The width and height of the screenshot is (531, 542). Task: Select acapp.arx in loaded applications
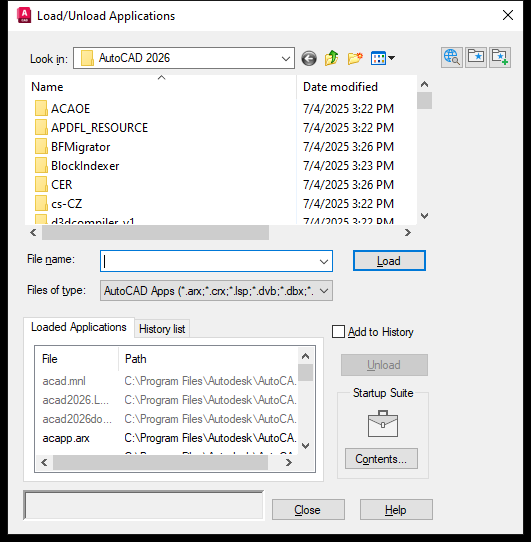(167, 438)
